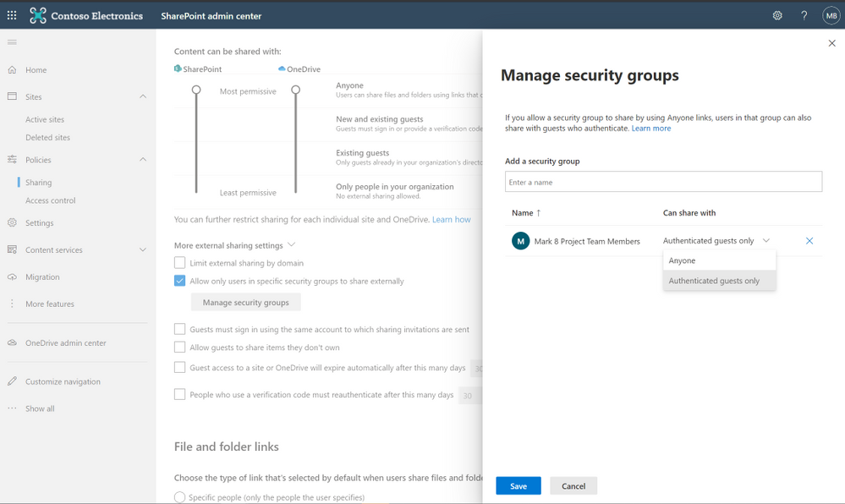Click the SharePoint icon above slider
The image size is (845, 504).
pos(178,68)
